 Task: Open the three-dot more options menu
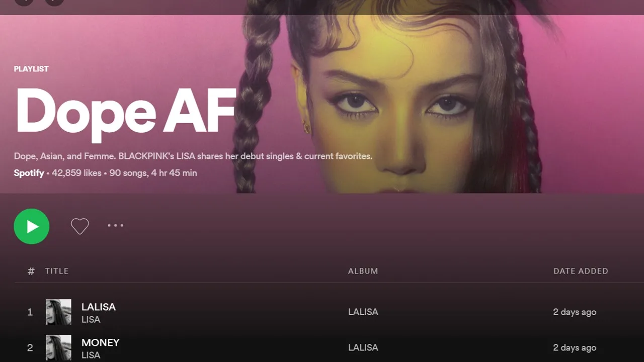click(115, 226)
